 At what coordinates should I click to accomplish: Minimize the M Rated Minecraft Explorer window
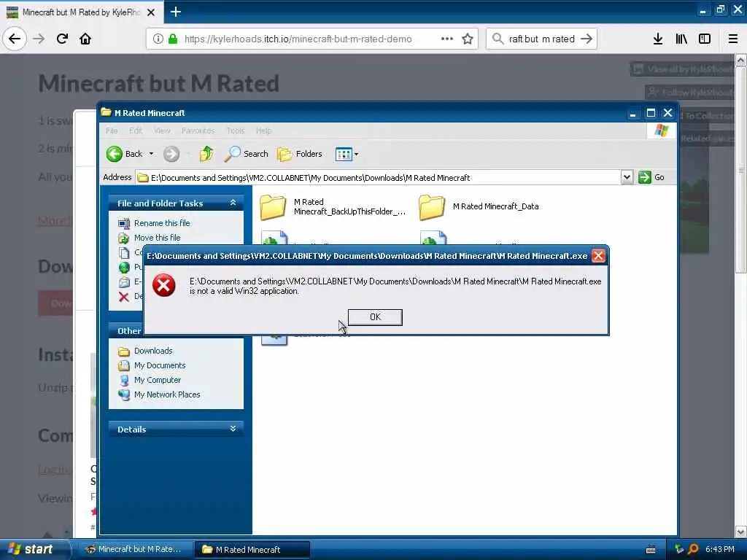pos(632,113)
